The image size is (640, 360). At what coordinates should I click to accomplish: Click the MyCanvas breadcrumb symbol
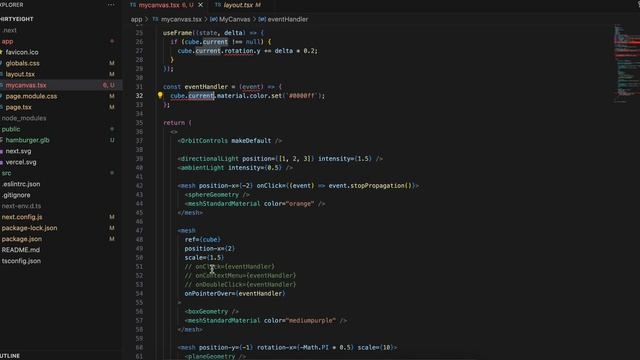pyautogui.click(x=235, y=19)
